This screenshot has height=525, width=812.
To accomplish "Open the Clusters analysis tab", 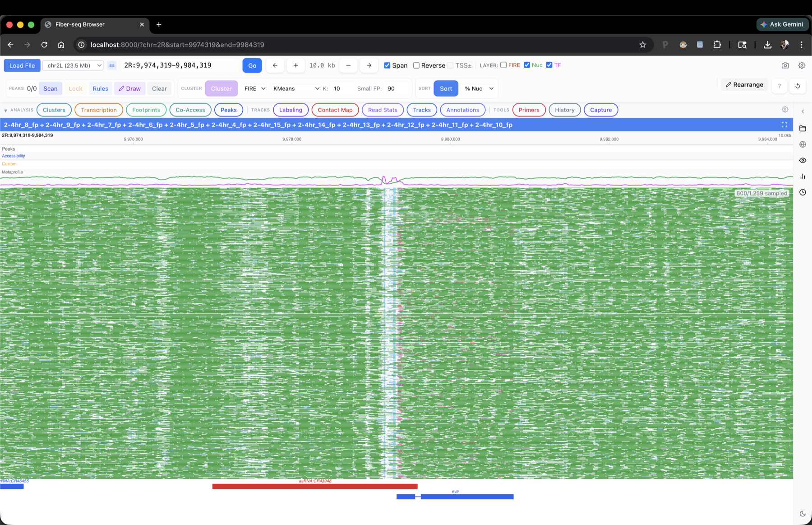I will (x=54, y=110).
